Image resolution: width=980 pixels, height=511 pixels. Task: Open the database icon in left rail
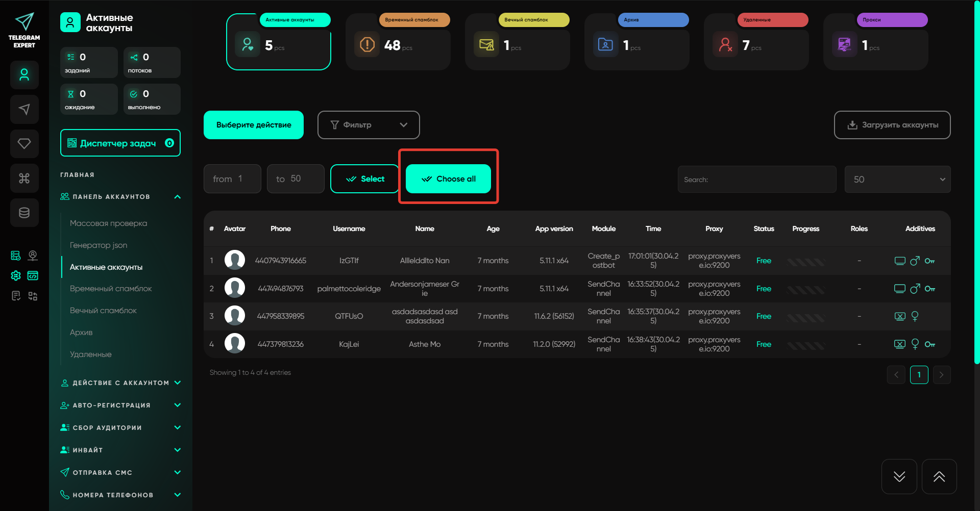click(x=24, y=213)
